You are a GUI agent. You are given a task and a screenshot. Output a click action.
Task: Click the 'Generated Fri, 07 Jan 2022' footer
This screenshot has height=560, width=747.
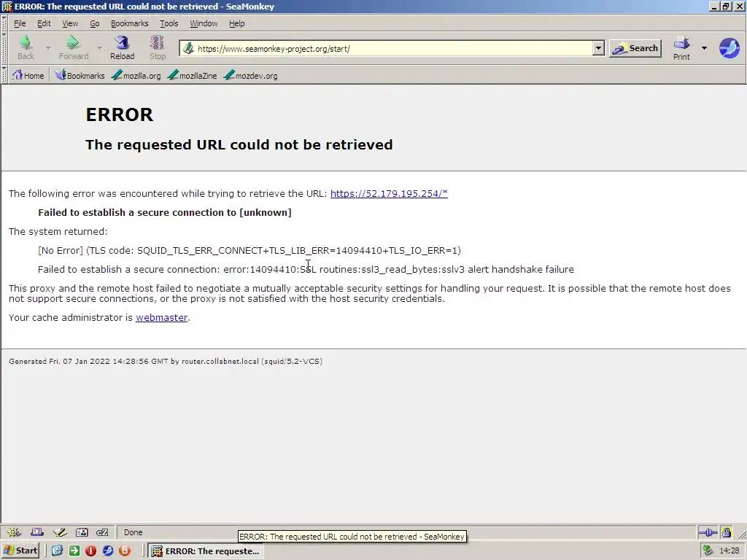pyautogui.click(x=166, y=362)
